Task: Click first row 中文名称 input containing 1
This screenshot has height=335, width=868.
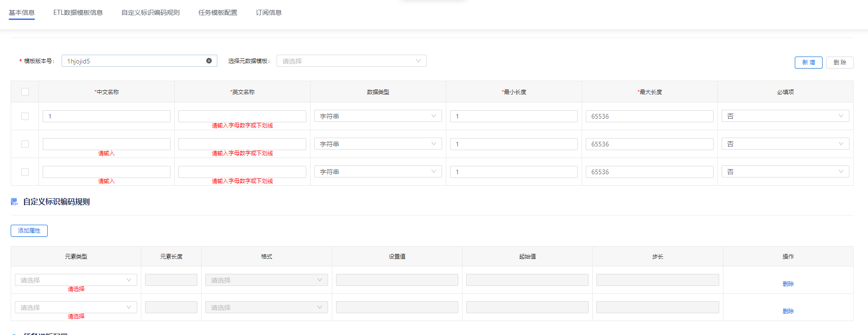Action: pos(107,116)
